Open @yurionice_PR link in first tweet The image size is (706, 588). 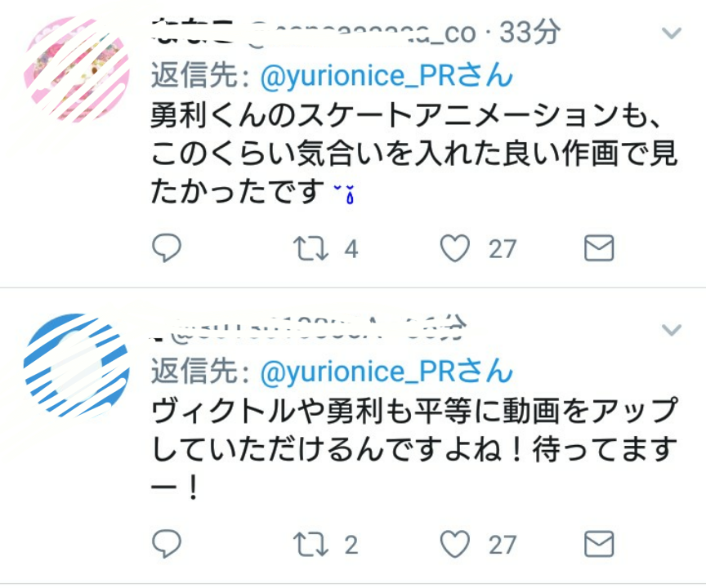point(387,75)
